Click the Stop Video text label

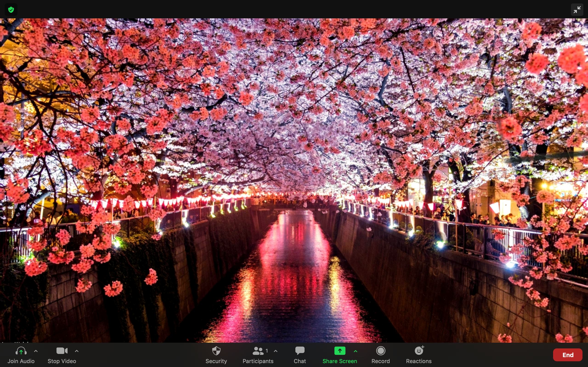pos(62,361)
